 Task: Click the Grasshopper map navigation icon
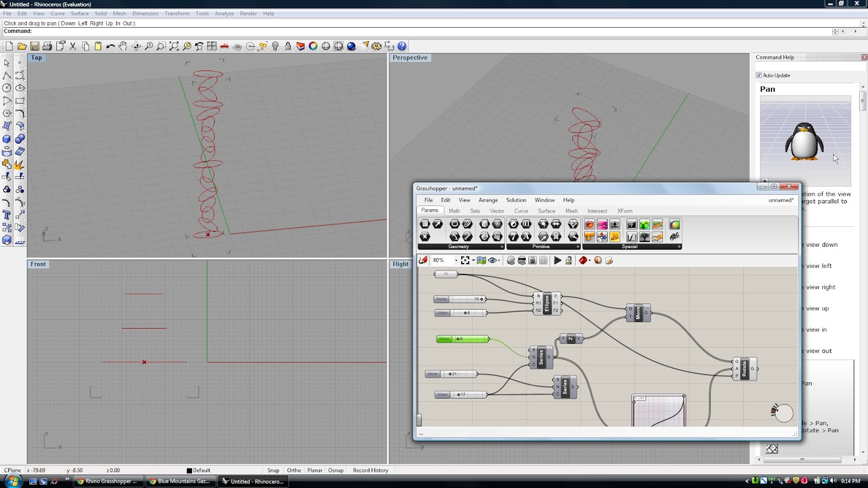point(481,260)
